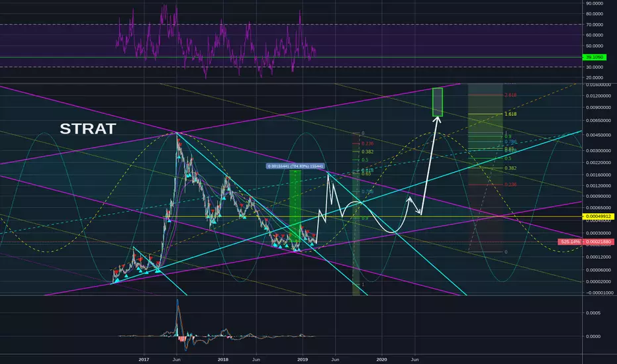Click the 0.00160000 price axis value
The height and width of the screenshot is (364, 617).
598,175
